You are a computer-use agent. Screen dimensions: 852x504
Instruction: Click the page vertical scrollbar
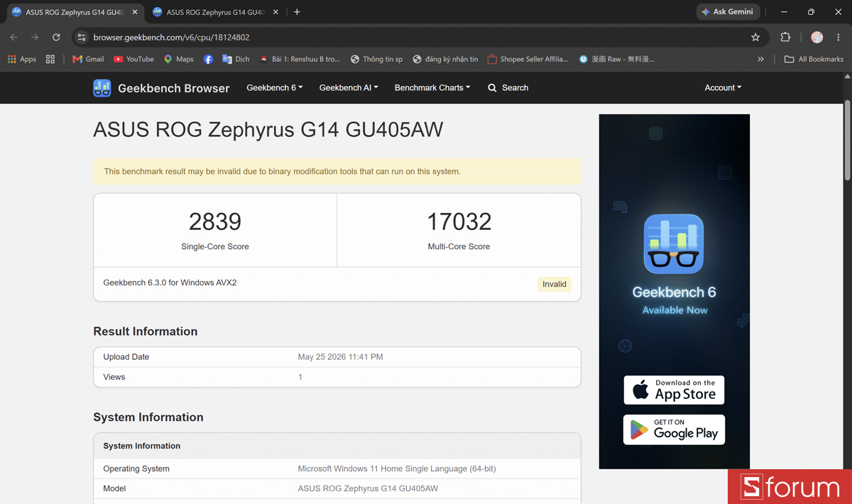[847, 142]
